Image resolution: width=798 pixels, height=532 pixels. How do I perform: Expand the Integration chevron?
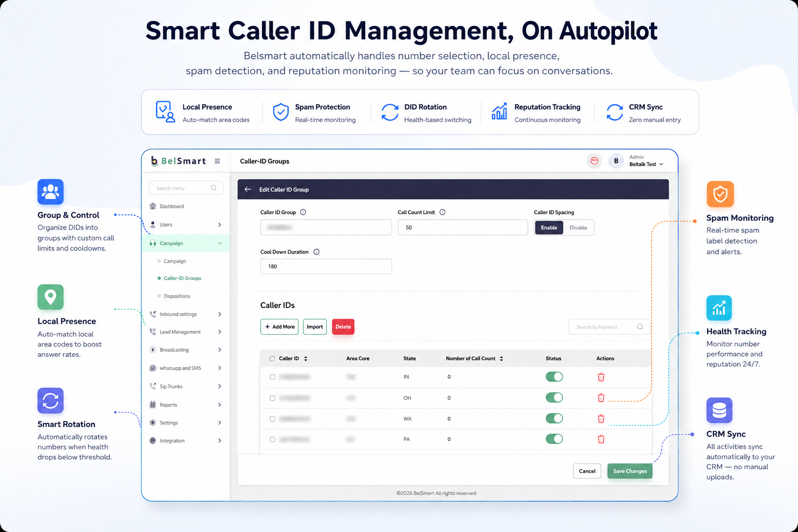(x=220, y=441)
